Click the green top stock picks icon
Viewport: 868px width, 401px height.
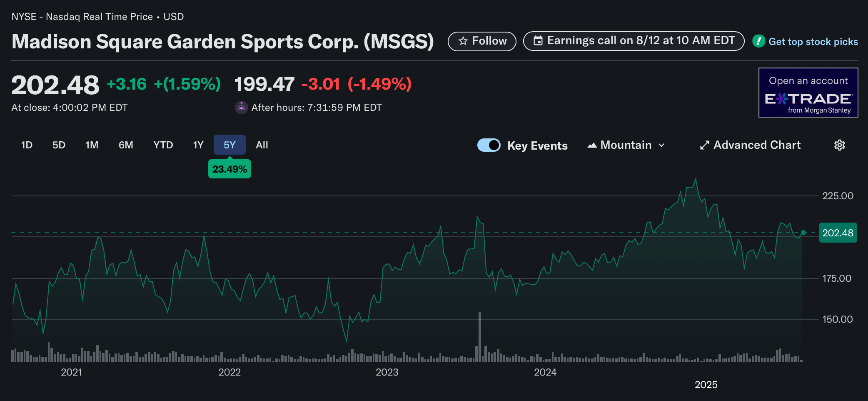coord(759,41)
